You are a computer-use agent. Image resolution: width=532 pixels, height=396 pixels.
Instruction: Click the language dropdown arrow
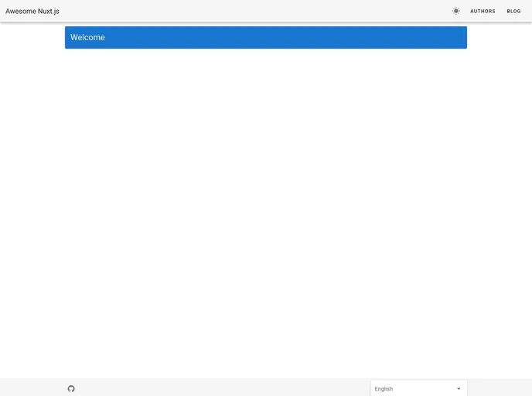[x=459, y=389]
